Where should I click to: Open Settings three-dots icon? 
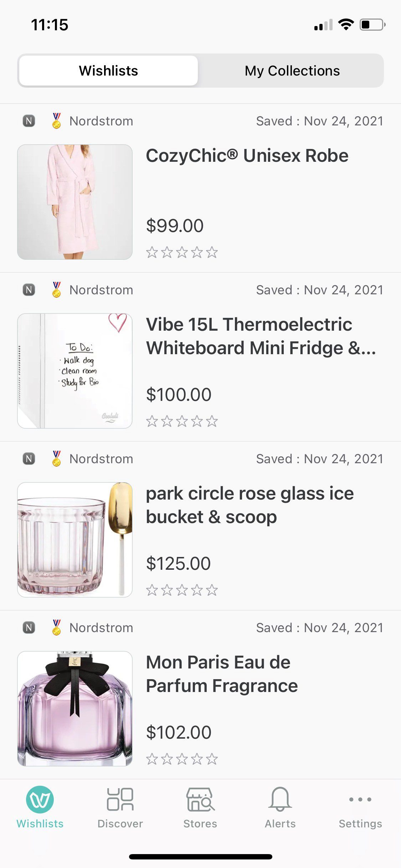tap(360, 800)
